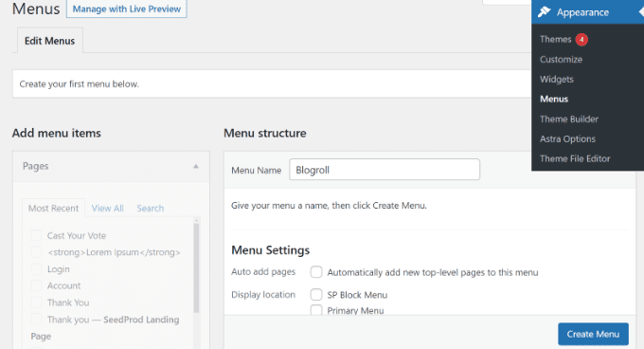
Task: Open Theme File Editor from the submenu
Action: [x=575, y=158]
